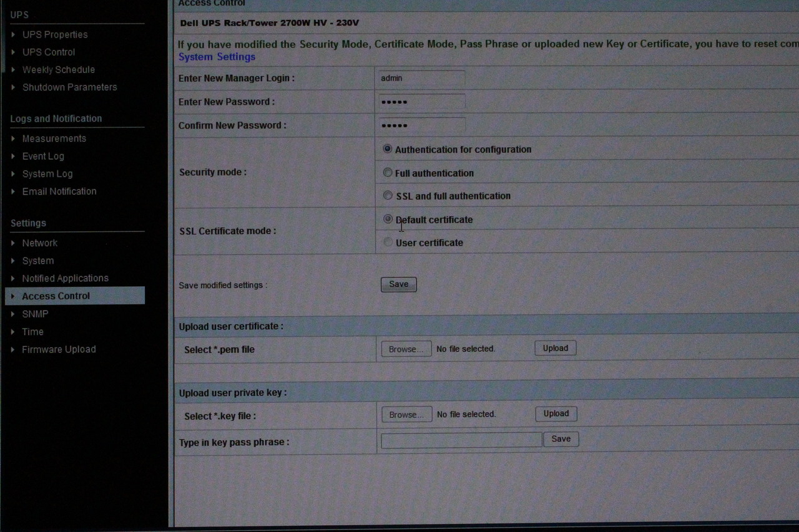Upload the user private key

coord(556,414)
